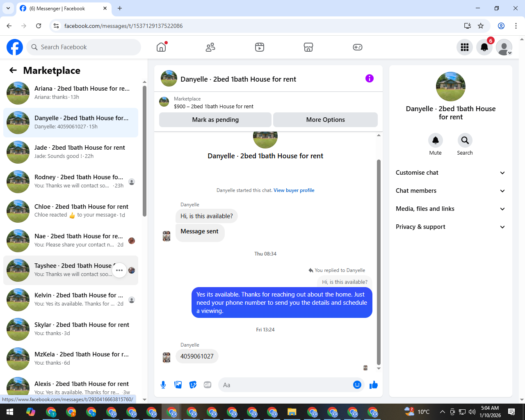
Task: Click the chat messages scrollbar
Action: coord(379,262)
